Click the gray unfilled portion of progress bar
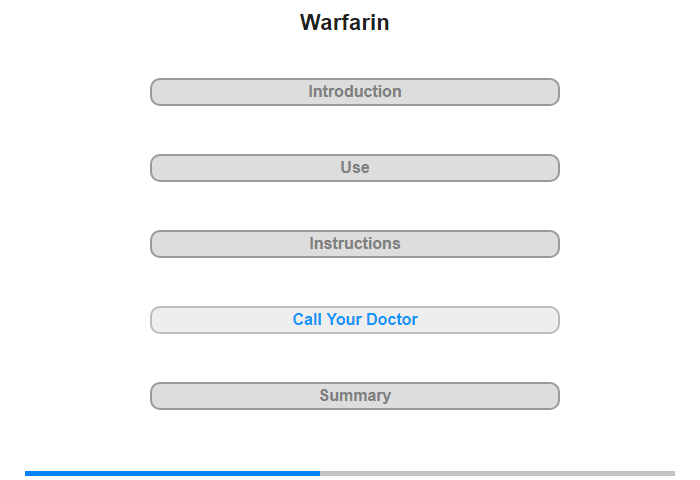Screen dimensions: 700x480 pyautogui.click(x=497, y=473)
